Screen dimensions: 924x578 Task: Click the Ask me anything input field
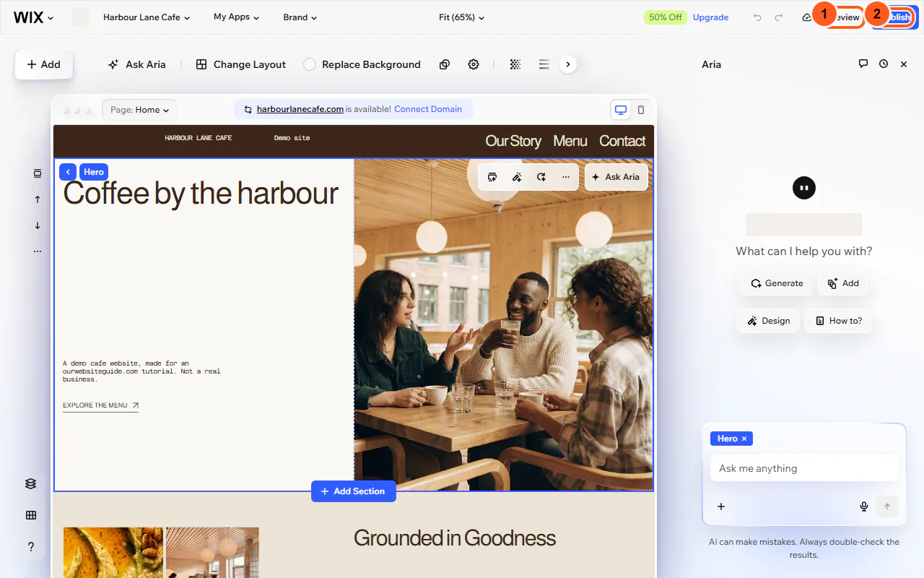804,468
